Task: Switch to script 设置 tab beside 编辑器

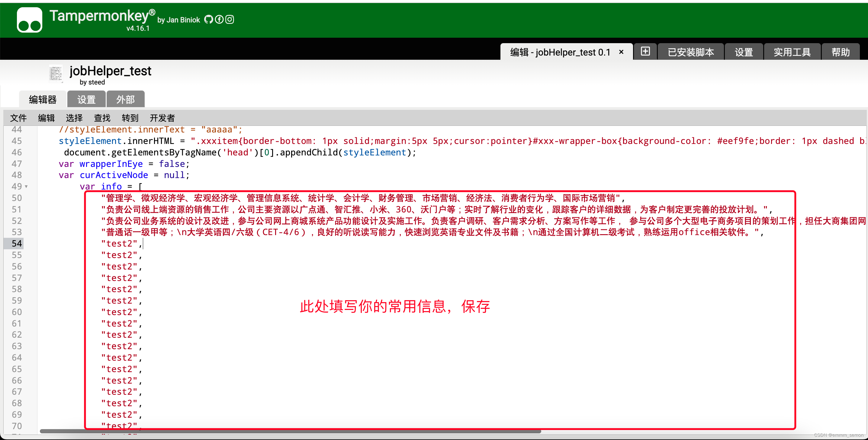Action: [x=86, y=99]
